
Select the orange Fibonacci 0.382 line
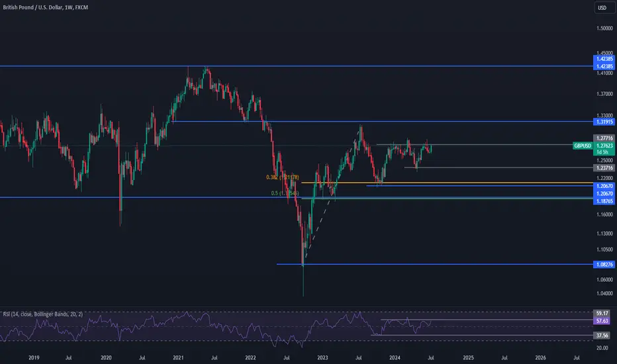pyautogui.click(x=447, y=183)
